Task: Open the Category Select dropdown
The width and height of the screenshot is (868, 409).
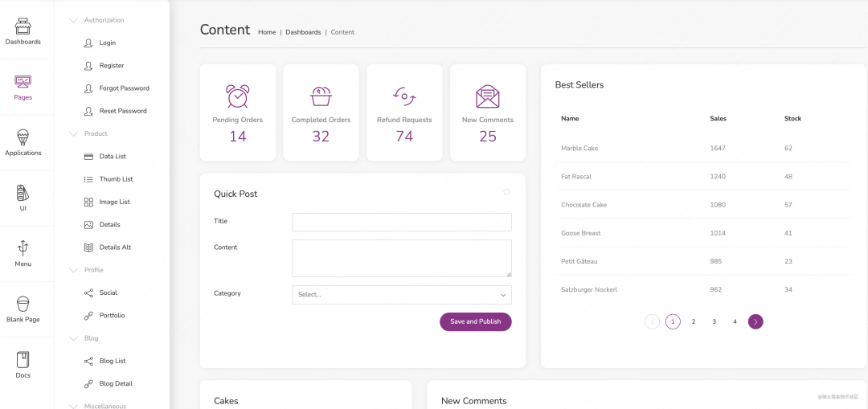Action: [402, 295]
